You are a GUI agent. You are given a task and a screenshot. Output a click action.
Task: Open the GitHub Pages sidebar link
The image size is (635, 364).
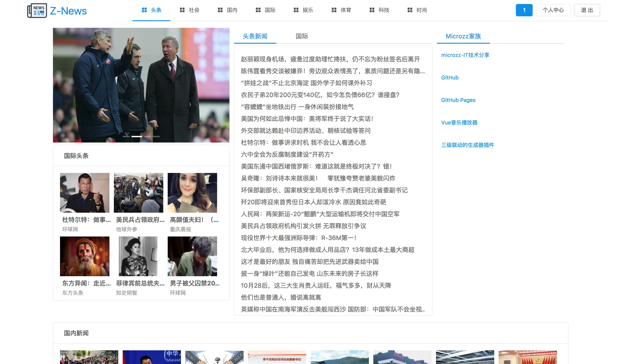(458, 100)
